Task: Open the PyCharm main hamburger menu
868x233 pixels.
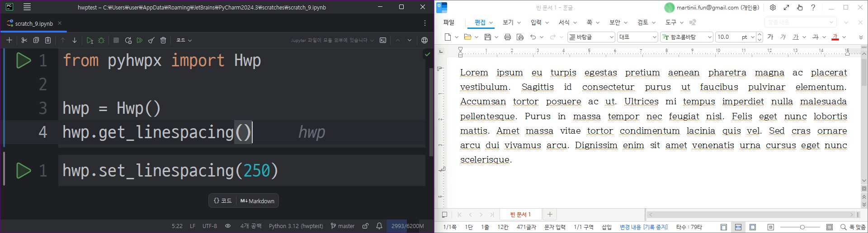Action: [27, 7]
